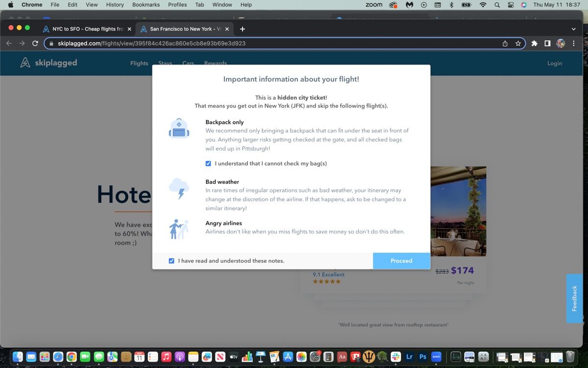
Task: Click the back navigation arrow
Action: point(9,43)
